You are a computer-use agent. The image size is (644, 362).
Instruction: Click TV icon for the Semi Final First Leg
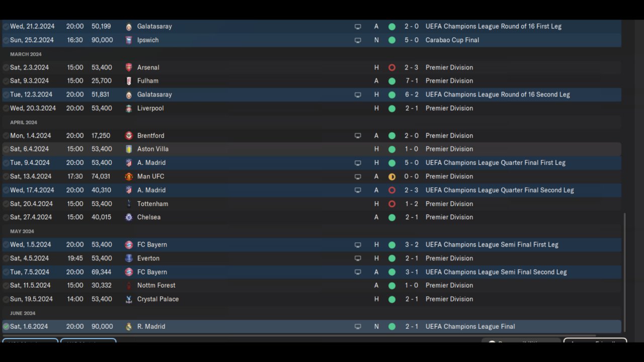click(x=358, y=245)
